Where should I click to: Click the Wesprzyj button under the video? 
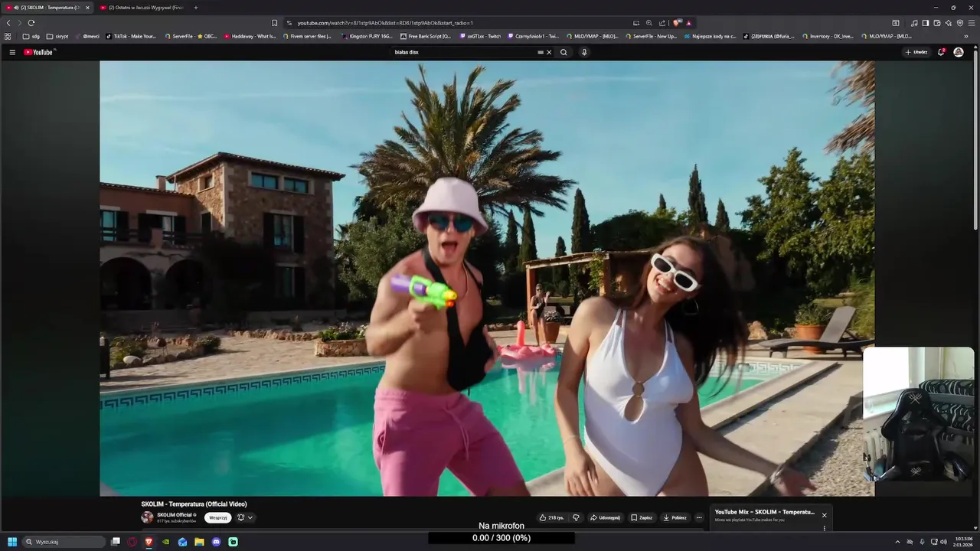[x=218, y=517]
